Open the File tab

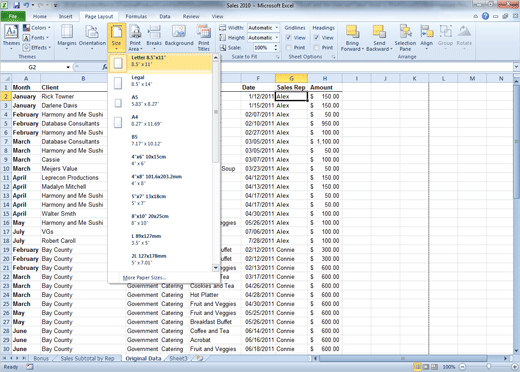(x=13, y=16)
